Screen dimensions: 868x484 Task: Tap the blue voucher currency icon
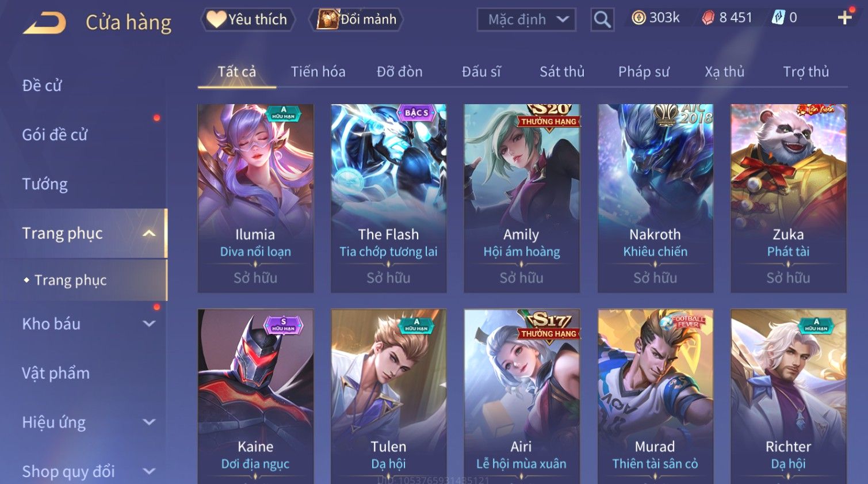tap(778, 18)
